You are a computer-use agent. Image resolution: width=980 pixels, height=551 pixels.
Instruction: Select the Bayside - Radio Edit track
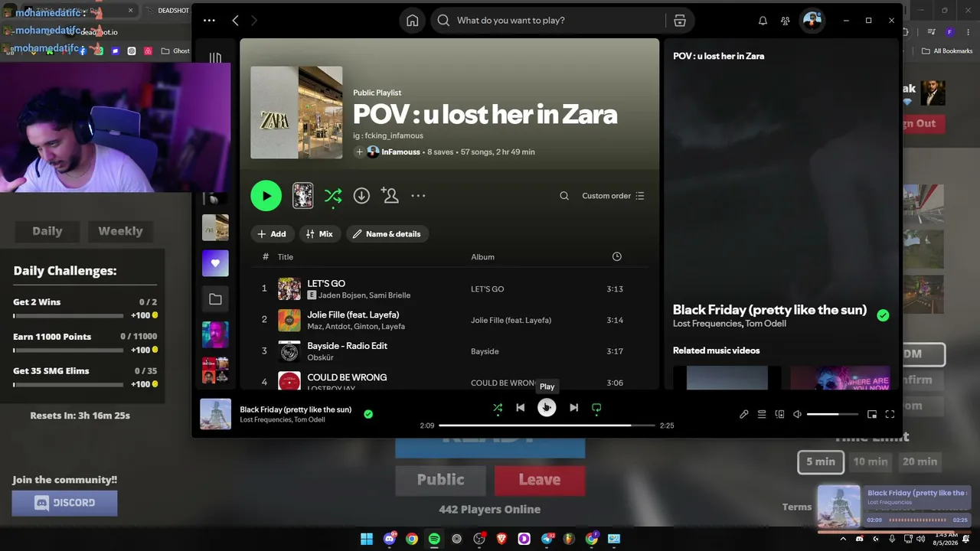[449, 351]
